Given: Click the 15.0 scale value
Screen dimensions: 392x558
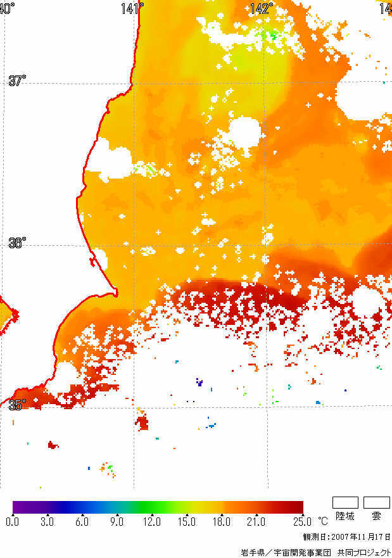Looking at the screenshot, I should (x=186, y=522).
